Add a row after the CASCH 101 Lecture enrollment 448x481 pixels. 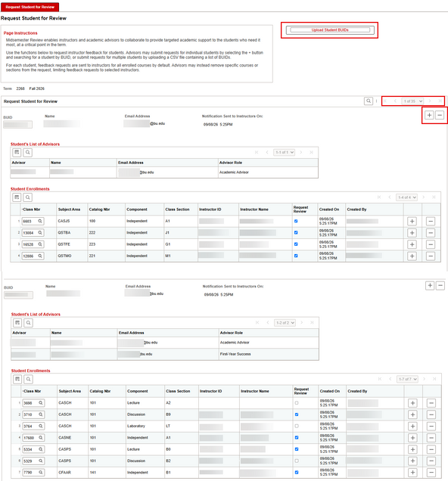tap(412, 403)
